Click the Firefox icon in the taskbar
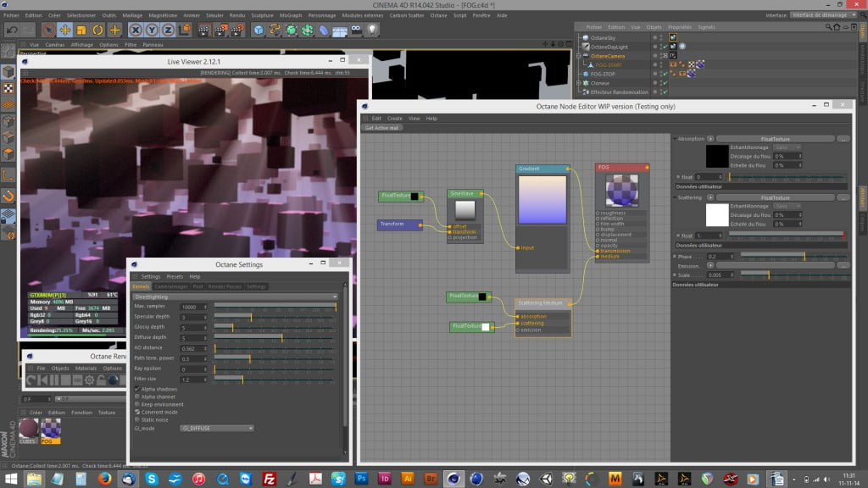868x488 pixels. [104, 479]
